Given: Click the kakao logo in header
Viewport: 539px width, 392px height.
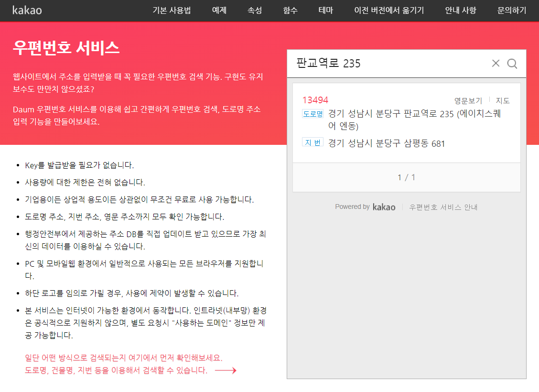Looking at the screenshot, I should click(x=27, y=11).
